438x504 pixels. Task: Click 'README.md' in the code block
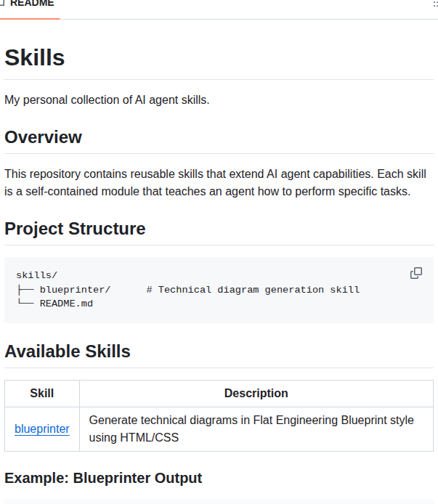66,304
